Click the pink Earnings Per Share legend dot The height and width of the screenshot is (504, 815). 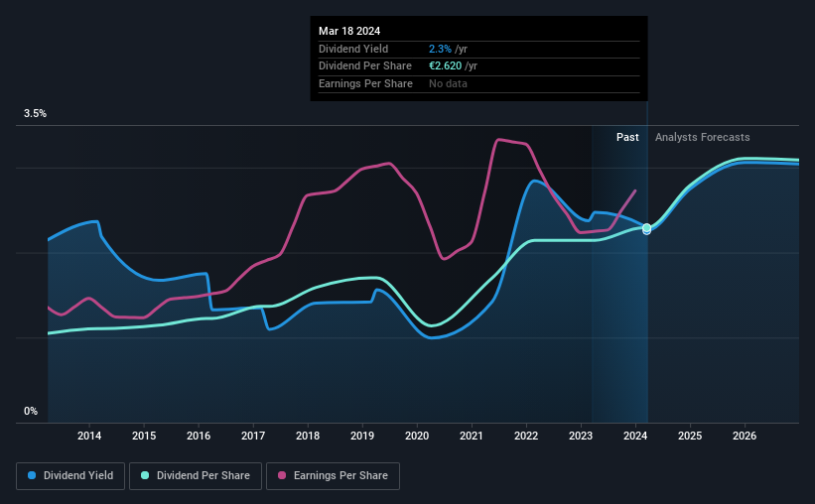click(x=282, y=475)
